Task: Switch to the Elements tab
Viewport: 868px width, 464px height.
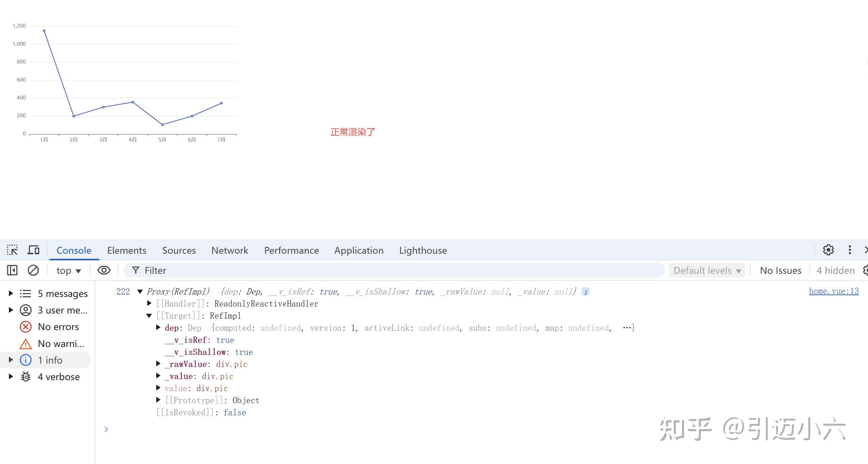Action: pyautogui.click(x=127, y=250)
